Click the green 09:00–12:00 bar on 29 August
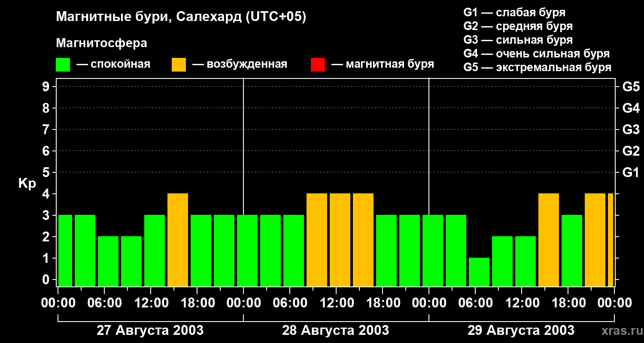Viewport: 644px width, 343px height. [502, 262]
